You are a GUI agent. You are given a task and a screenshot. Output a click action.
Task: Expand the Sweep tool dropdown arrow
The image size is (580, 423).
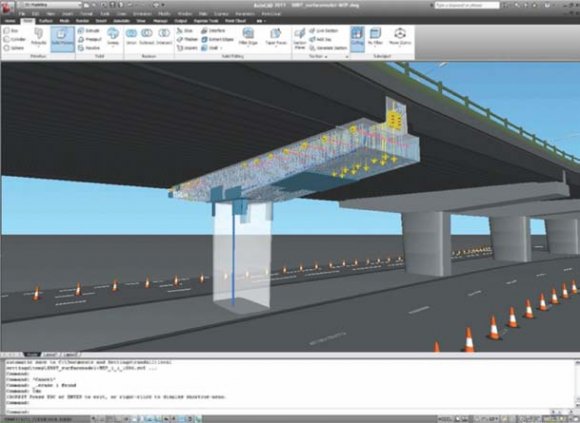(x=113, y=47)
